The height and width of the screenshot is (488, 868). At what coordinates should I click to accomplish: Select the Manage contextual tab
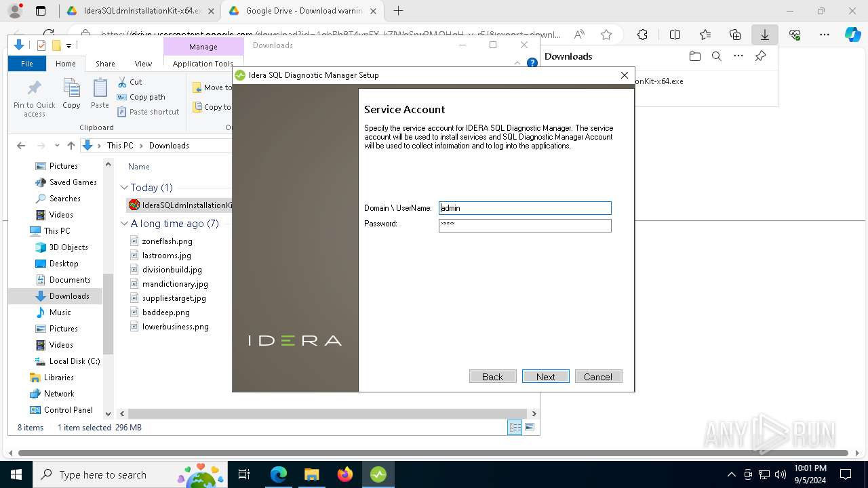[x=203, y=47]
